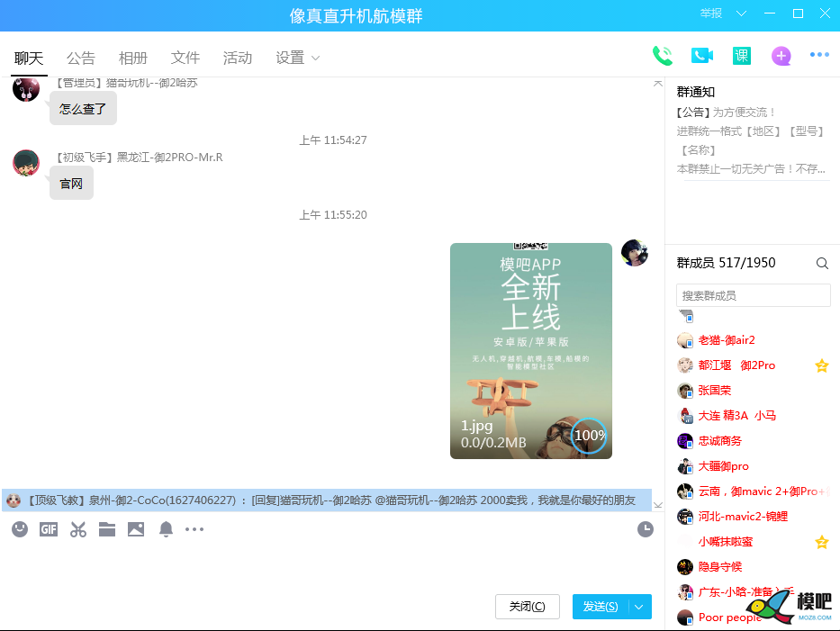Select member 河北-mavic2-锦鲤
Screen dimensions: 840x631
pos(743,517)
